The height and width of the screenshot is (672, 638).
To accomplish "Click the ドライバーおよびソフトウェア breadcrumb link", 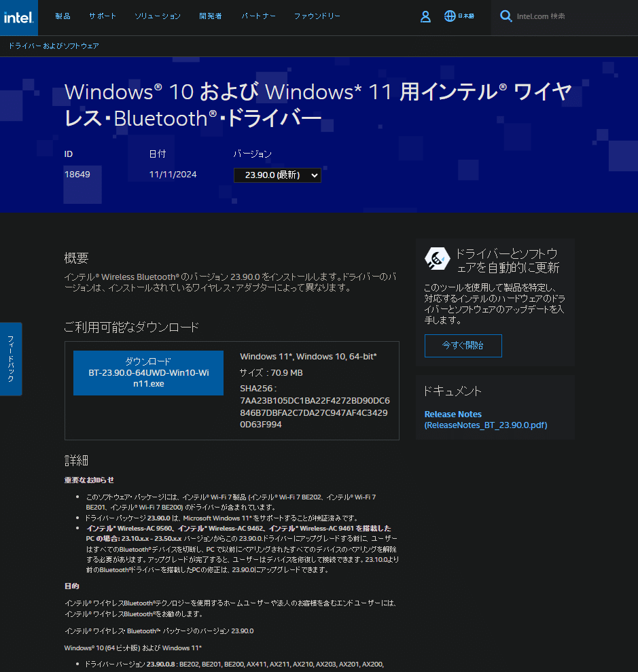I will coord(54,46).
